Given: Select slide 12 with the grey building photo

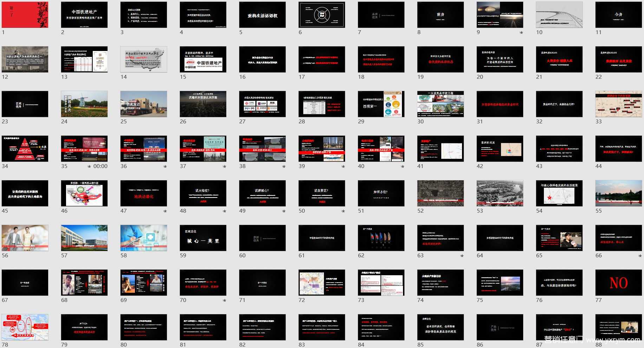Looking at the screenshot, I should point(25,59).
